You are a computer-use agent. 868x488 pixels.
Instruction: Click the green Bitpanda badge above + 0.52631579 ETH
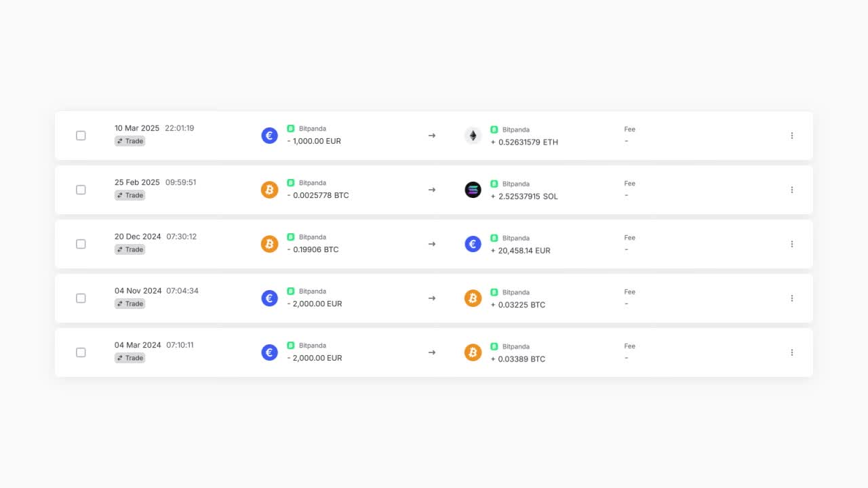point(494,129)
